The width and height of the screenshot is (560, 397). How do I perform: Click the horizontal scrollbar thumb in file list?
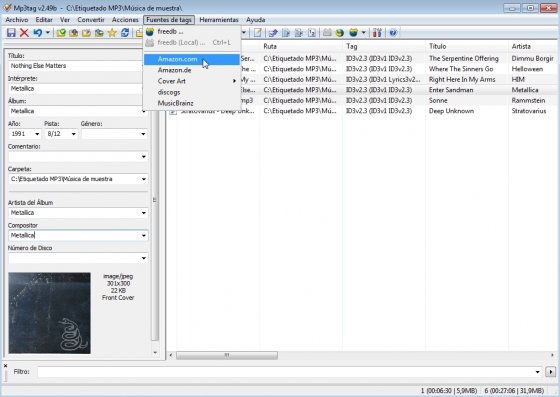(227, 355)
